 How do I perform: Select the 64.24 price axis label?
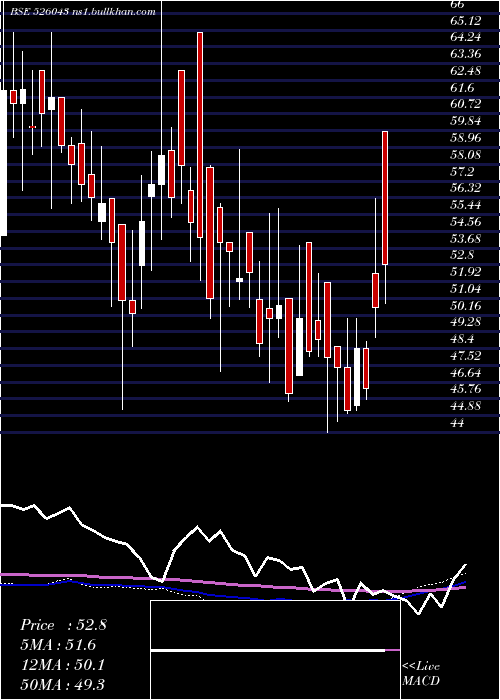[466, 38]
